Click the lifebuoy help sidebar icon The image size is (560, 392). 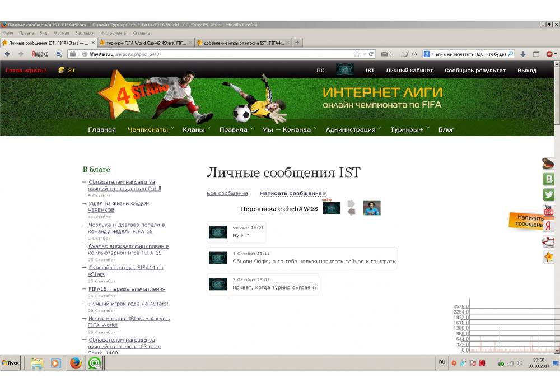[549, 242]
